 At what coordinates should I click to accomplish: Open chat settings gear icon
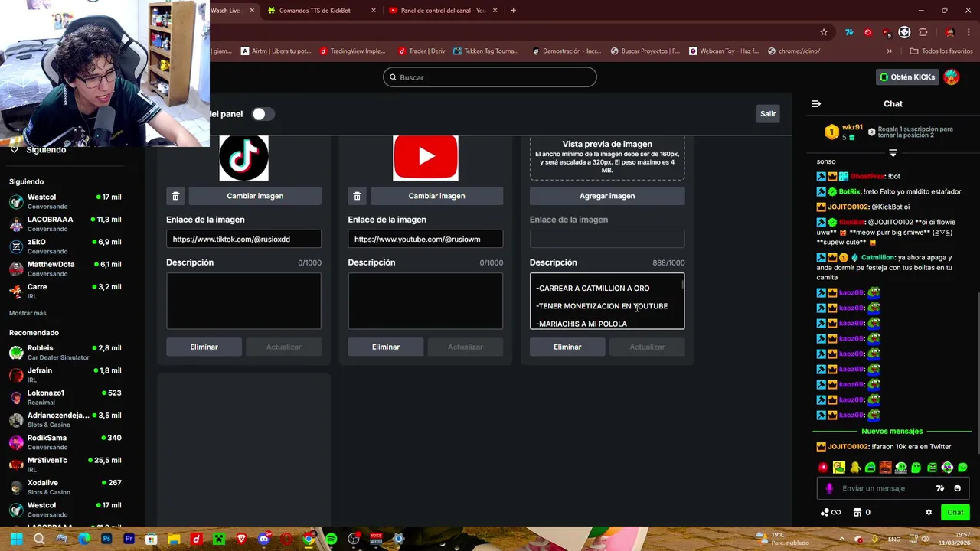point(929,512)
